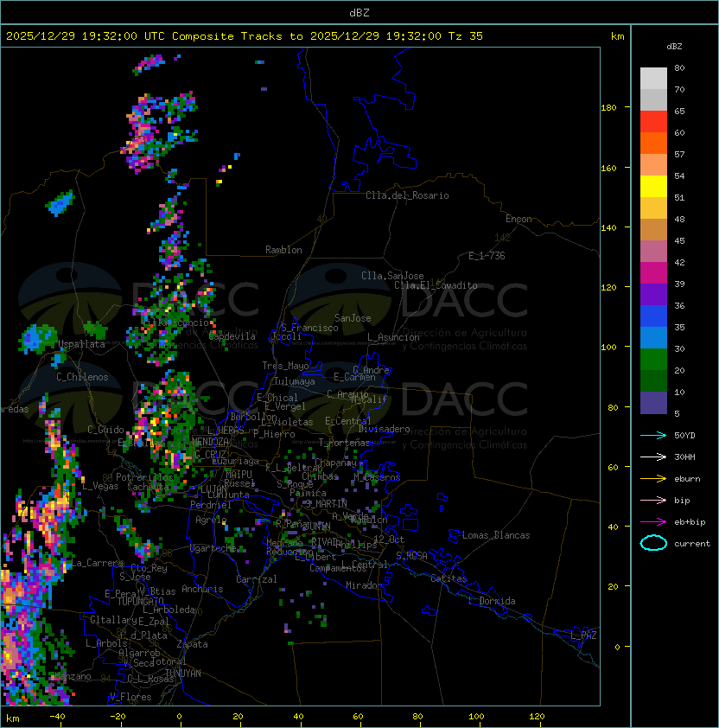Pick the red swatch on dBZ scale
This screenshot has width=719, height=728.
click(653, 122)
